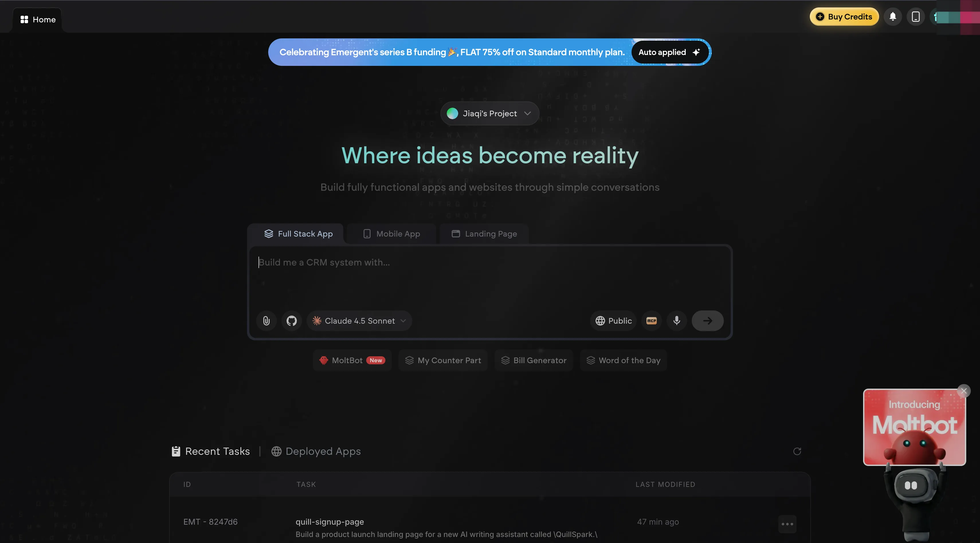Click the microphone voice input icon
Screen dimensions: 980x543
click(677, 320)
